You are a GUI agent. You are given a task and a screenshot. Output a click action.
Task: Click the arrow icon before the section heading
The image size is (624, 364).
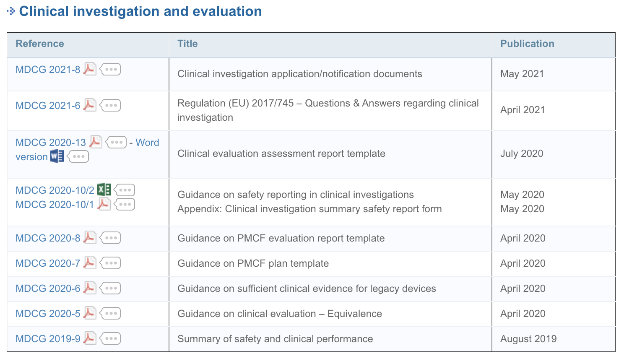tap(11, 10)
